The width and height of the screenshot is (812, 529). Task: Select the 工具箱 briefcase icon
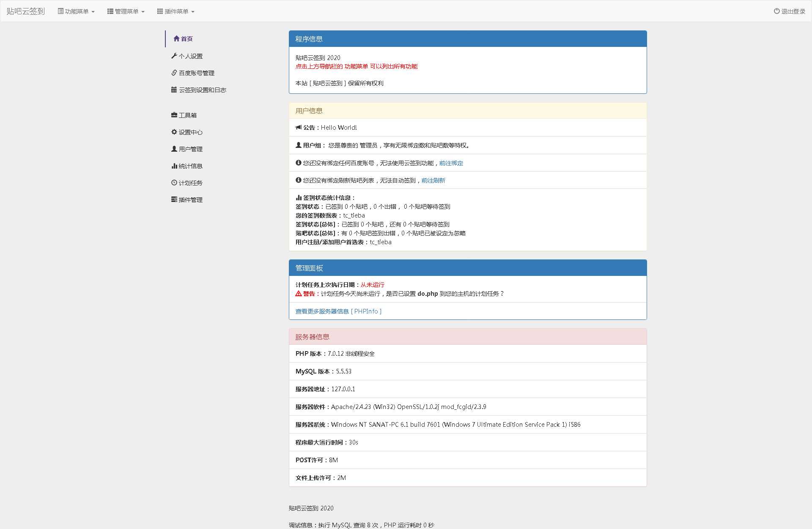(x=174, y=115)
